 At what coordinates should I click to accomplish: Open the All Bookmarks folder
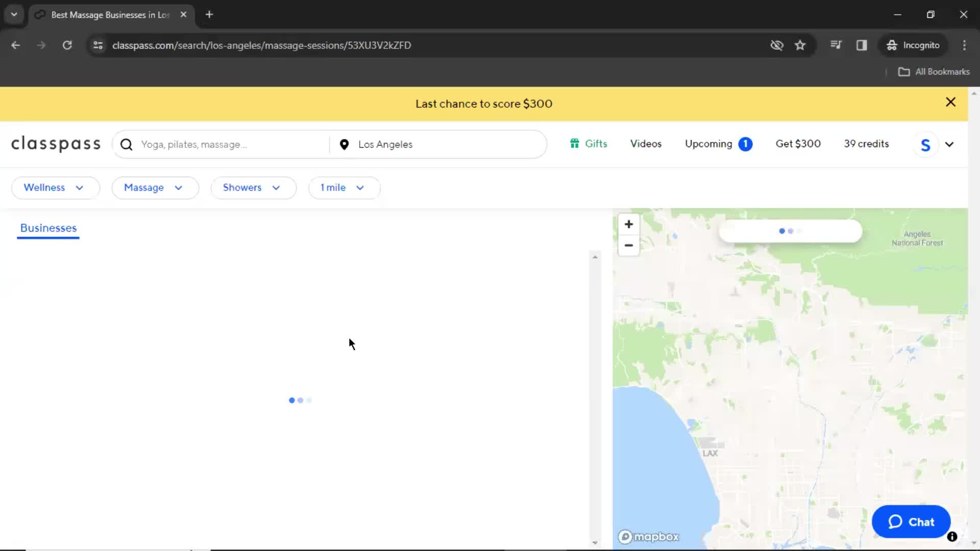[x=934, y=72]
